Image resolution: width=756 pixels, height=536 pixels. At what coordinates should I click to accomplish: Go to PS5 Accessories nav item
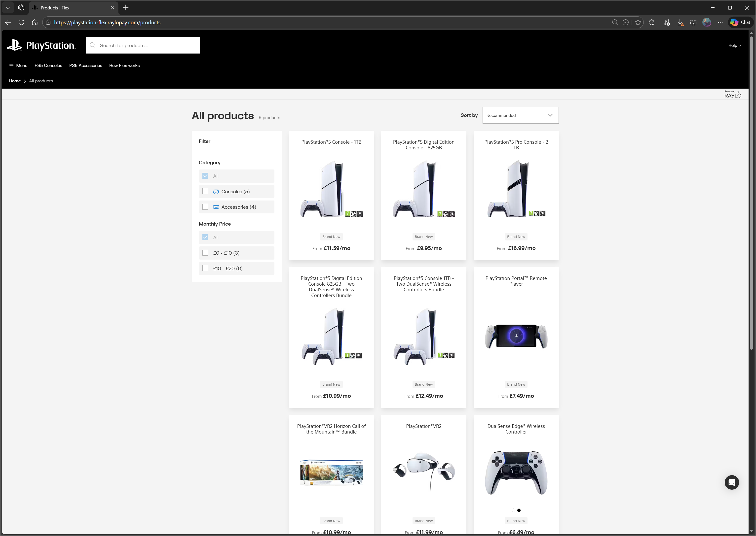85,65
